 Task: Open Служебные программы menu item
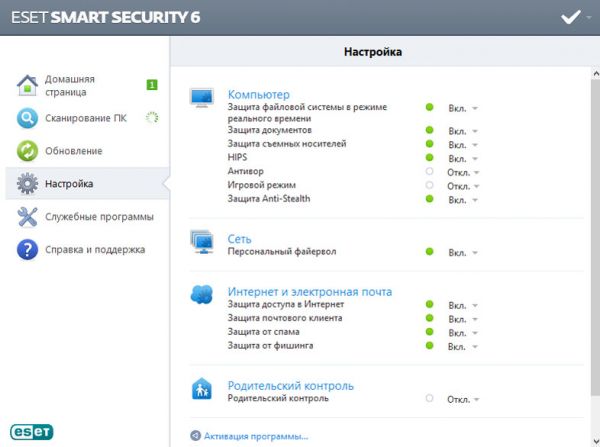(x=99, y=216)
